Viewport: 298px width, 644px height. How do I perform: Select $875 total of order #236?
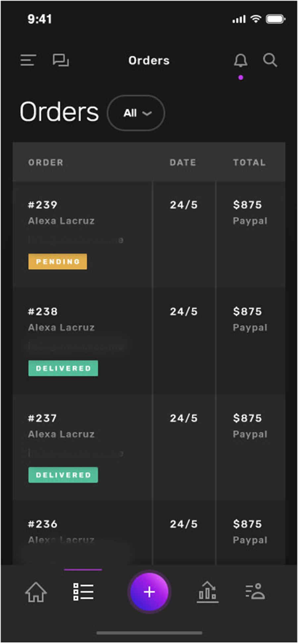[247, 524]
